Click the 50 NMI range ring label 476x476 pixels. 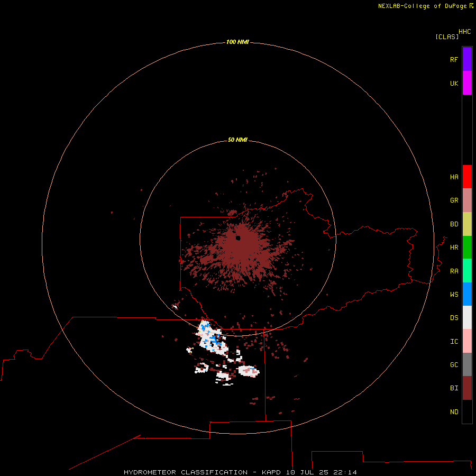[237, 140]
